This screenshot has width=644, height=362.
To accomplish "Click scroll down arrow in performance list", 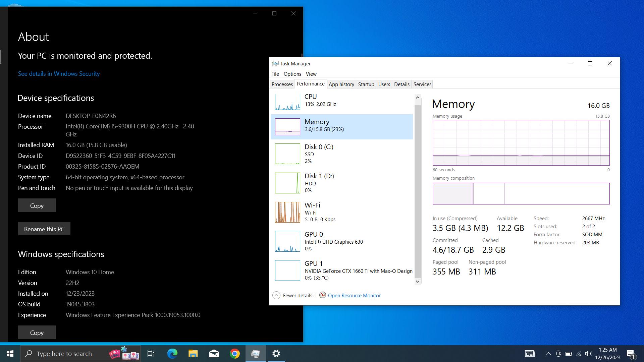I will point(418,282).
